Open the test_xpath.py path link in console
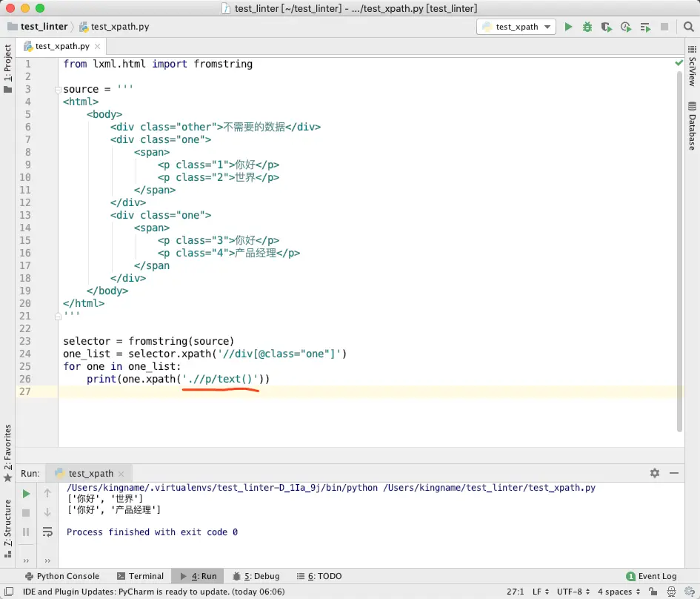Viewport: 700px width, 599px height. [490, 488]
